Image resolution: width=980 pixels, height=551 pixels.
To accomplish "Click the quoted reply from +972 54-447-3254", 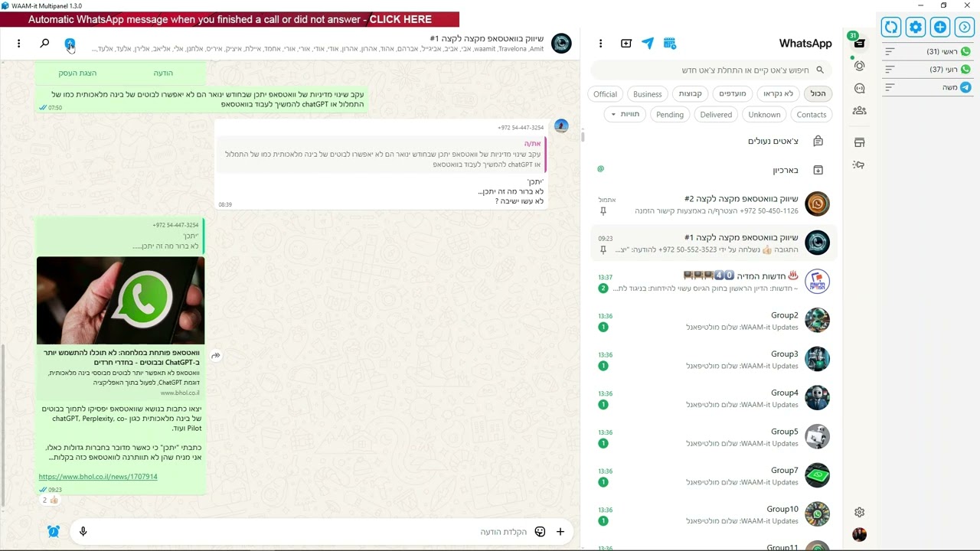I will tap(120, 236).
